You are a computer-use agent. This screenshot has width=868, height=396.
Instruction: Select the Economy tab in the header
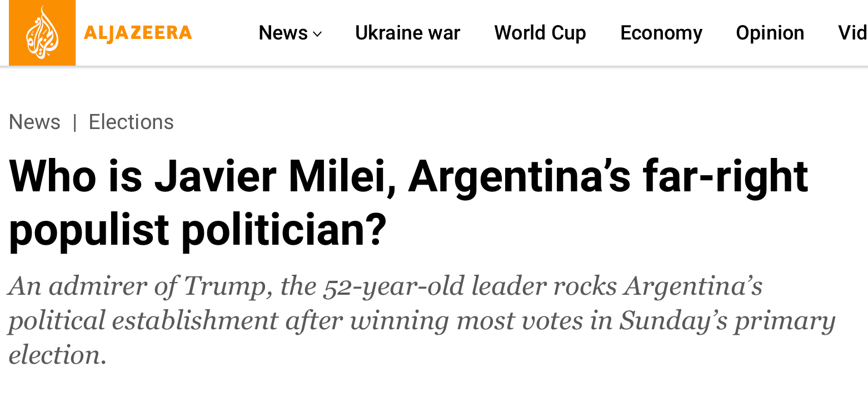click(661, 33)
